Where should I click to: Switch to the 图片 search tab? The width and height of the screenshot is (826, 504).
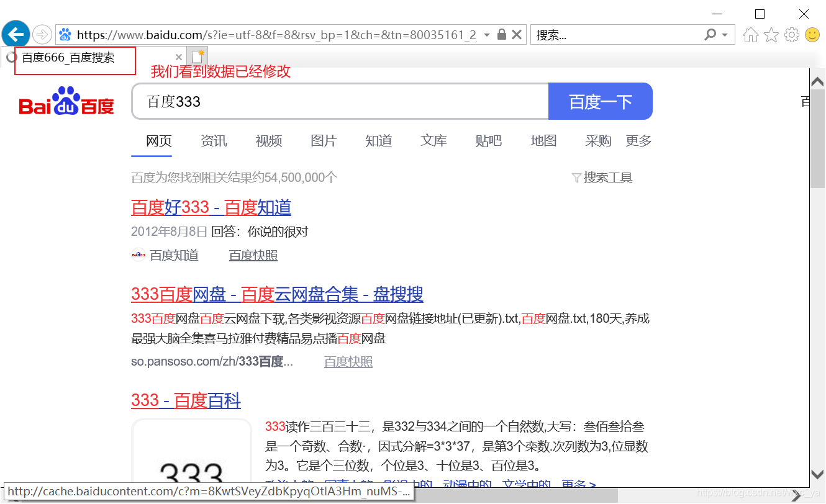[324, 141]
